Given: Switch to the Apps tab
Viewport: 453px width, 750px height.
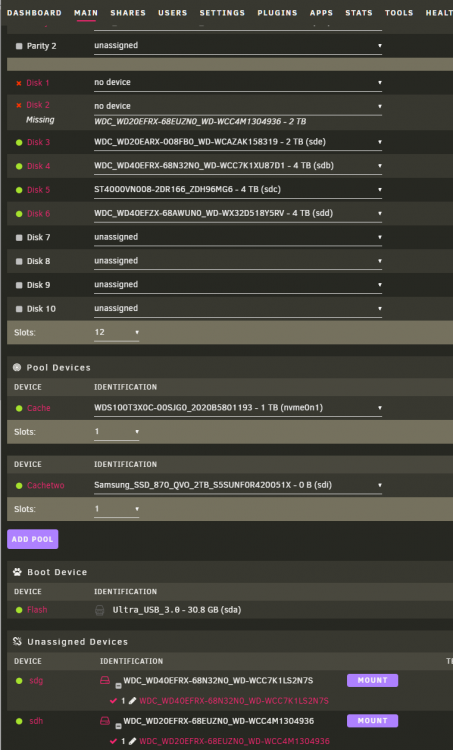Looking at the screenshot, I should pyautogui.click(x=321, y=13).
